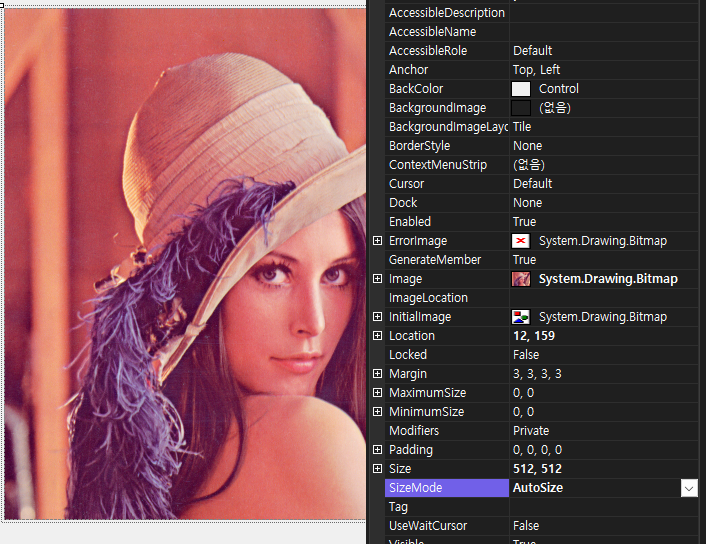Expand the ErrorImage property

click(x=377, y=241)
